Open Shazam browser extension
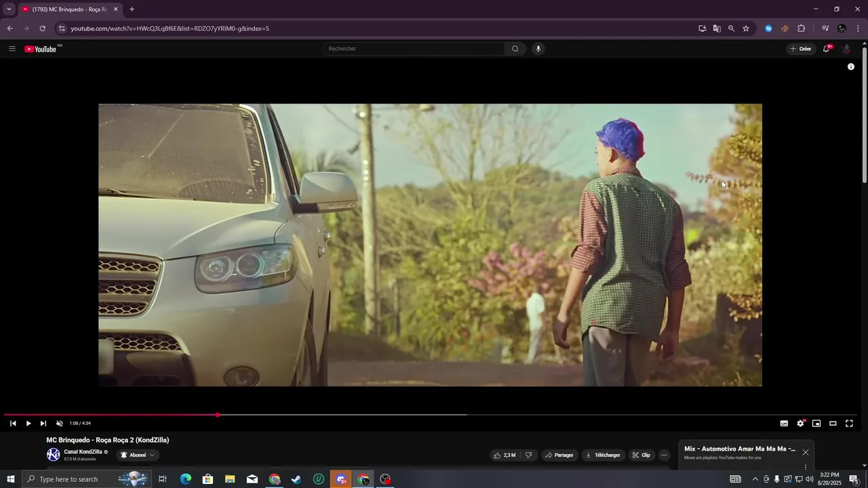Image resolution: width=868 pixels, height=488 pixels. coord(768,28)
